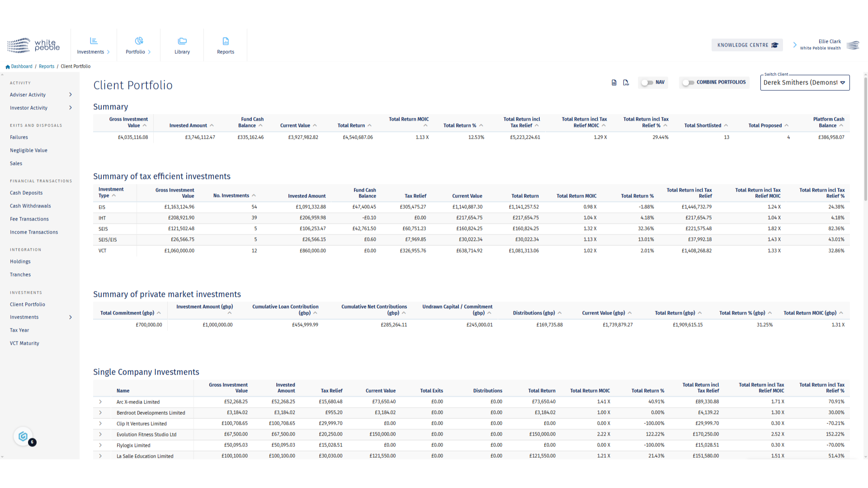868x488 pixels.
Task: Open the chat widget with badge 6
Action: [23, 436]
